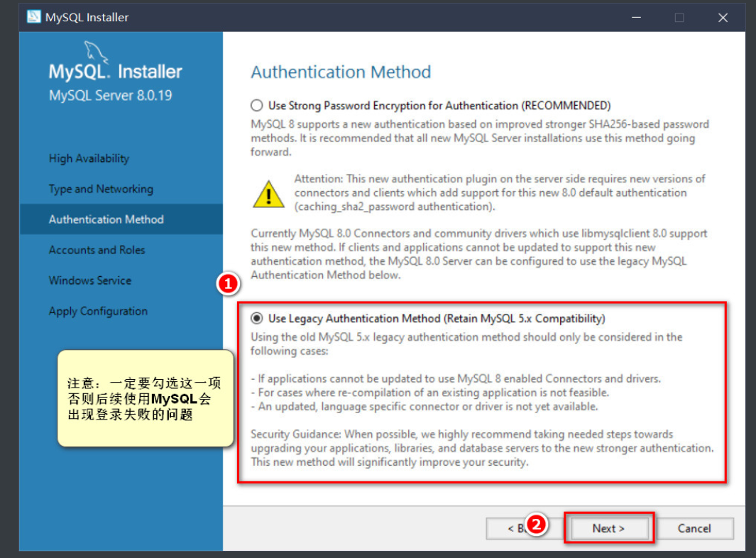Click the yellow warning triangle icon
756x558 pixels.
click(x=268, y=194)
